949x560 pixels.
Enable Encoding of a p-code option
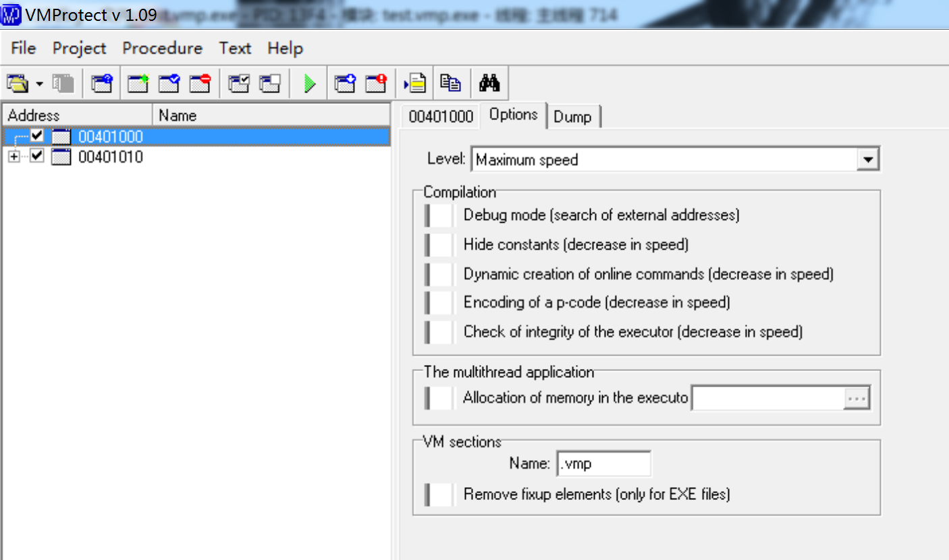coord(439,303)
